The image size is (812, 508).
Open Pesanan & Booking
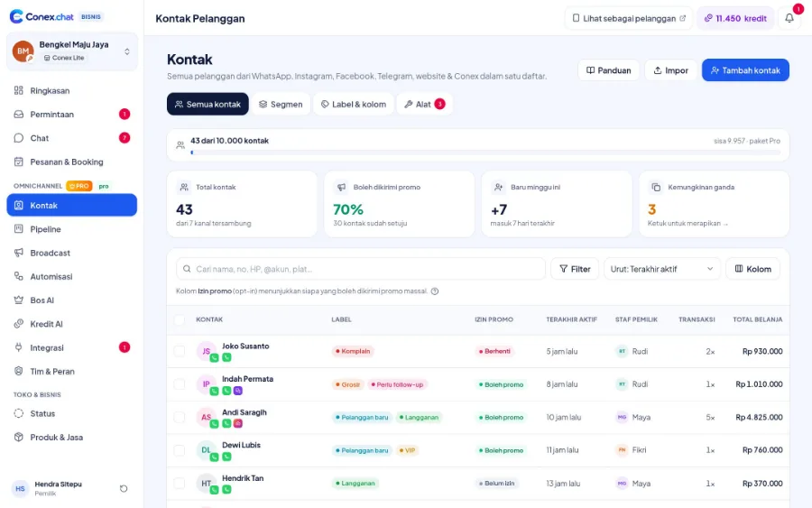click(x=72, y=162)
